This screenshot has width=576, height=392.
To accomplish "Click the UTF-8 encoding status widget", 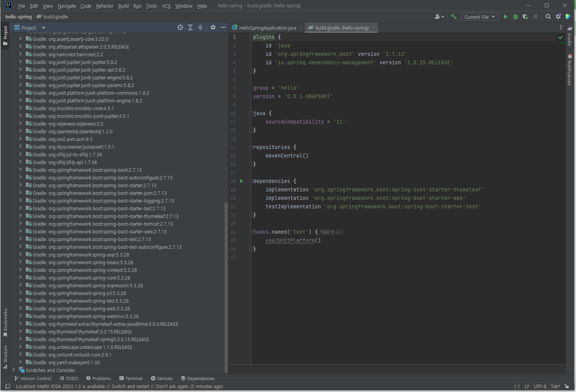I will click(540, 386).
